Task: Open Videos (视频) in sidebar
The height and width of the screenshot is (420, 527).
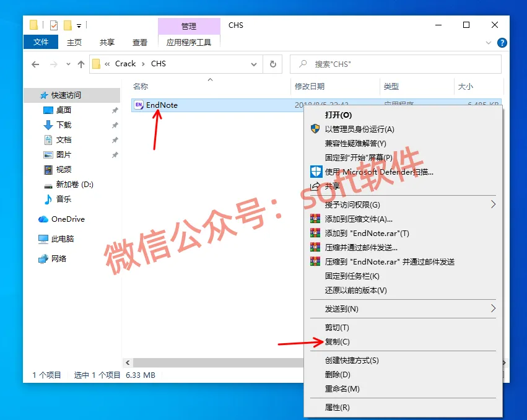Action: (x=64, y=169)
